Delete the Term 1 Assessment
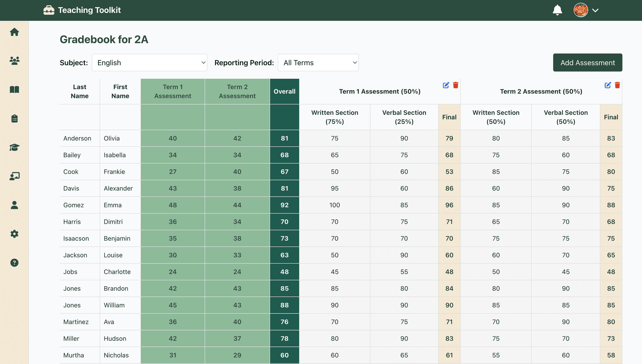The width and height of the screenshot is (642, 364). (455, 85)
